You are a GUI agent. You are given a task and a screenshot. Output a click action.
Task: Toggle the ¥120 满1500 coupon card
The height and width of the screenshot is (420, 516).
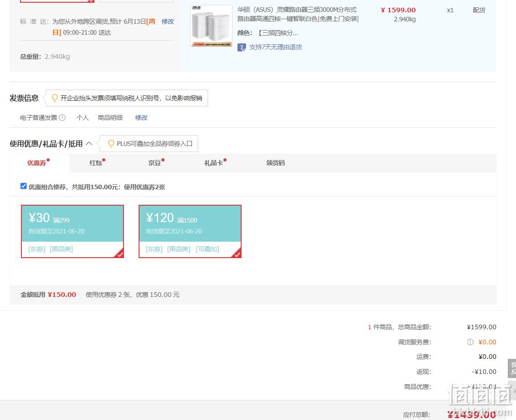[x=190, y=231]
